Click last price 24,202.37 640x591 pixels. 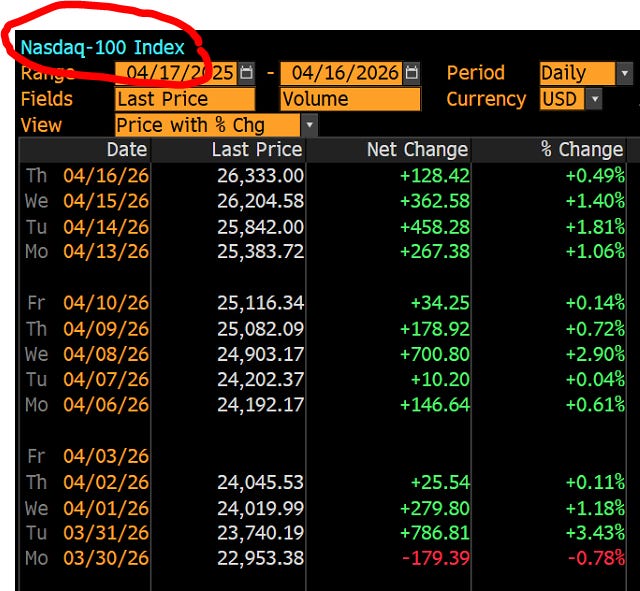point(260,380)
